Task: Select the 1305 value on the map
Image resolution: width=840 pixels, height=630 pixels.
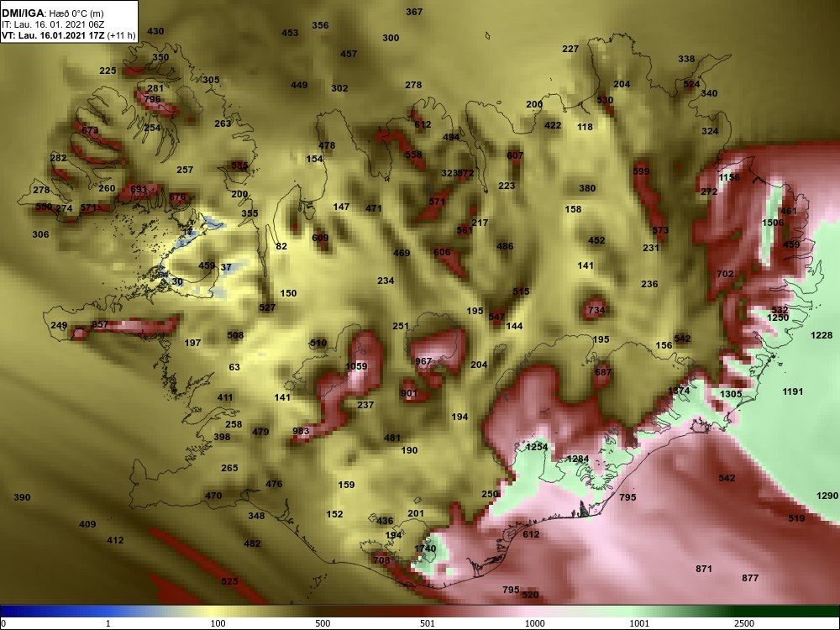Action: point(731,394)
